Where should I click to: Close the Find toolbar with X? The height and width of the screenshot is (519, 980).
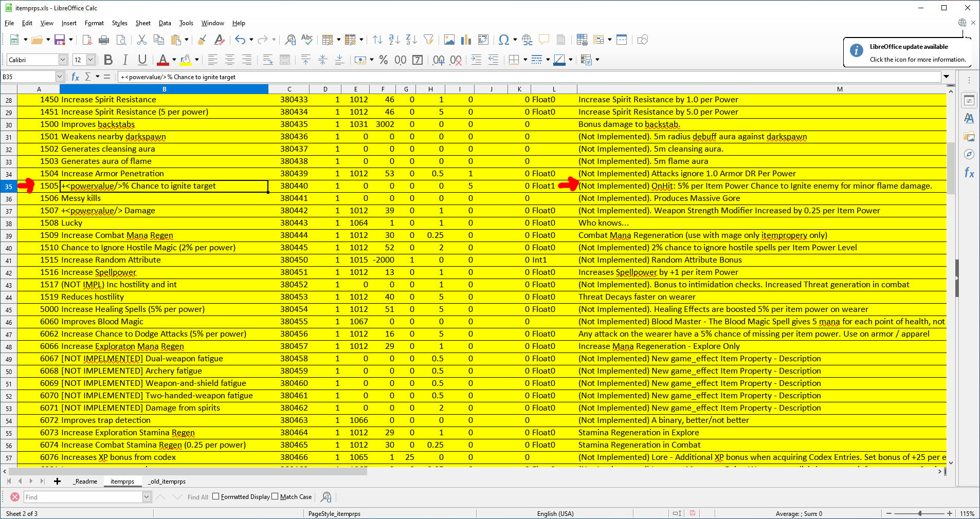[x=15, y=497]
